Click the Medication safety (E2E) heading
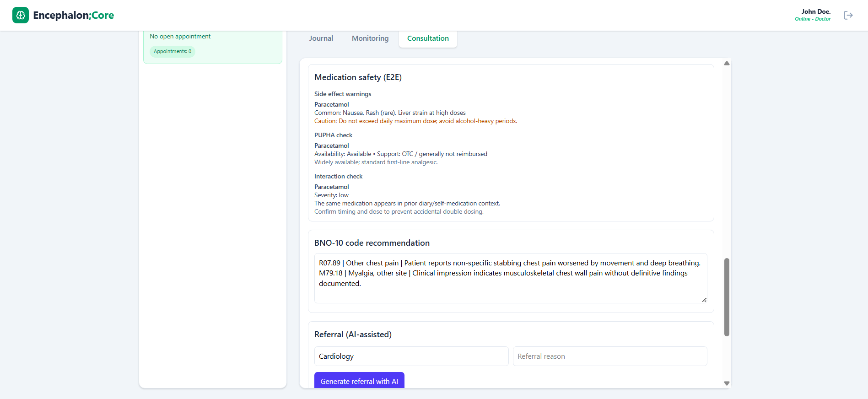 point(358,77)
